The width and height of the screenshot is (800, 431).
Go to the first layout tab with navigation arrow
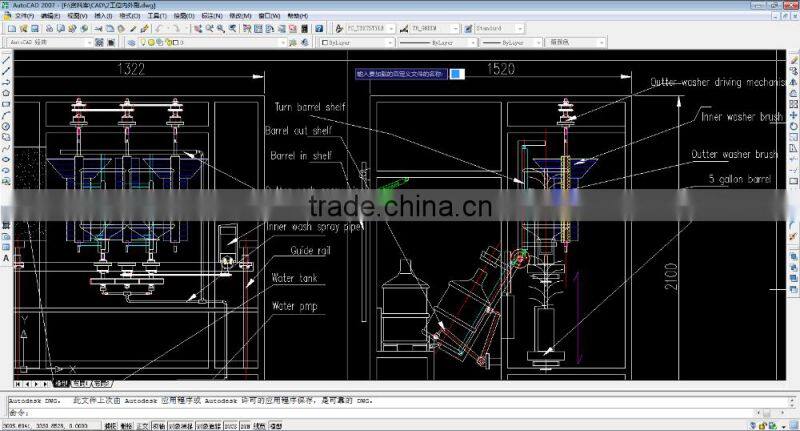coord(18,383)
